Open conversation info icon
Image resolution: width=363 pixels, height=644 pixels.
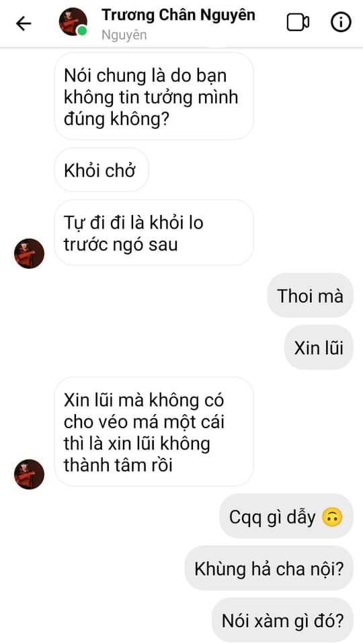coord(341,22)
